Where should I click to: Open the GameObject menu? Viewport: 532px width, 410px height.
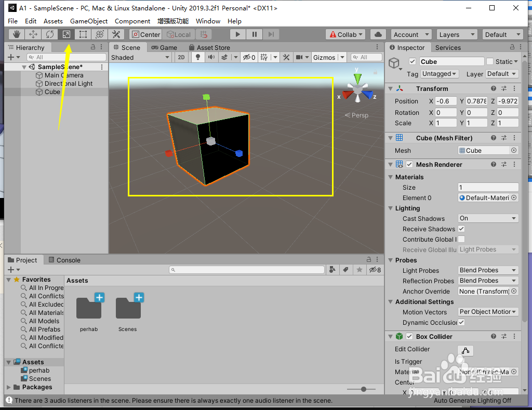pos(89,21)
